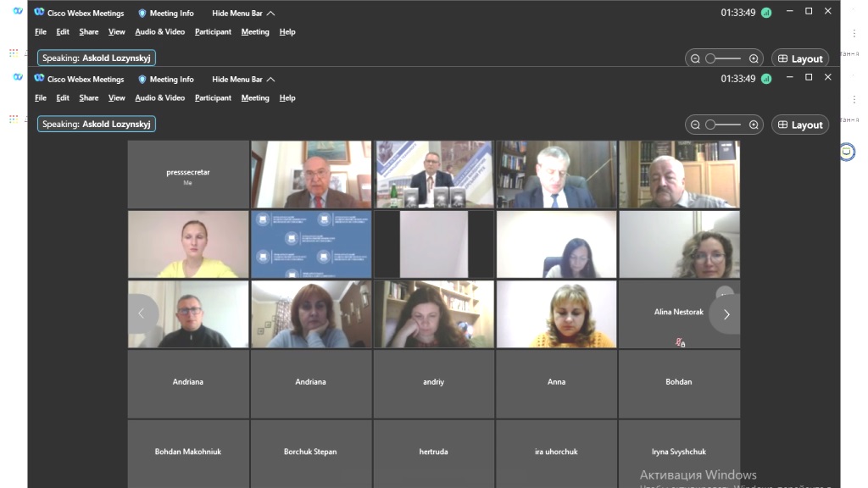Click the round icon at the right screen edge
Screen dimensions: 868x488
click(x=846, y=152)
